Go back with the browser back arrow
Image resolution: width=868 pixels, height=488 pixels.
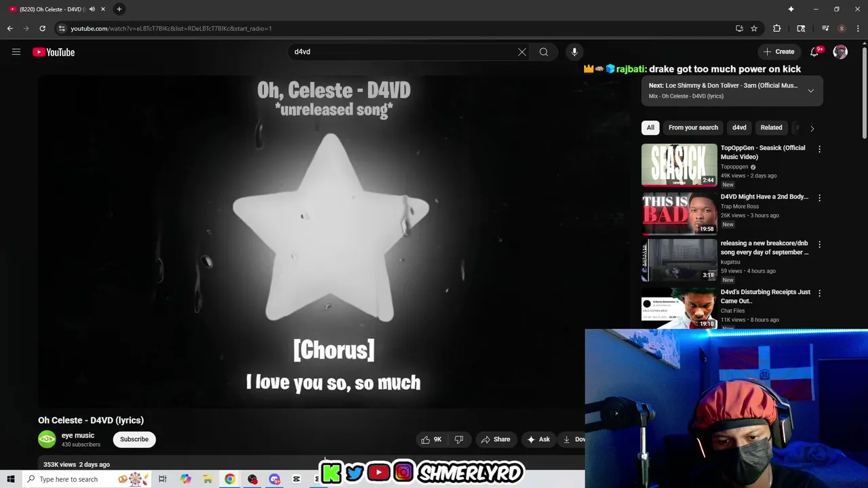(9, 28)
